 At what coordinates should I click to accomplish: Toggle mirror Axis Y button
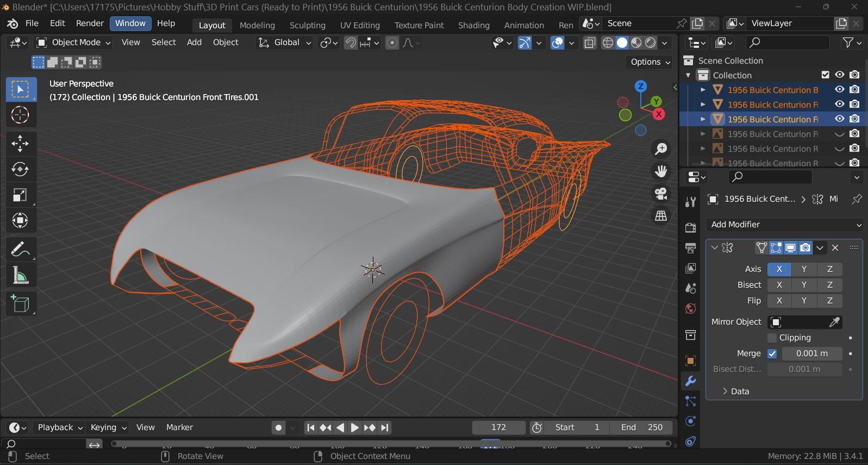pyautogui.click(x=804, y=269)
